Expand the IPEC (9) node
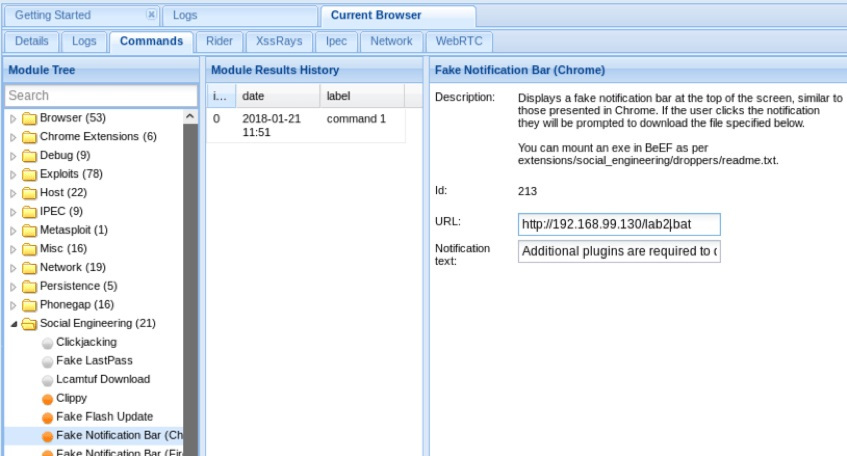This screenshot has width=847, height=456. [x=13, y=212]
